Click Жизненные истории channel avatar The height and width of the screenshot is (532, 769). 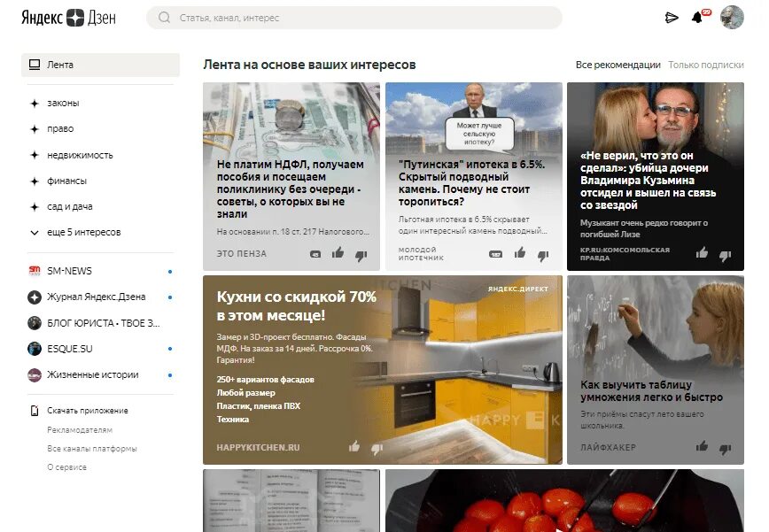(35, 374)
